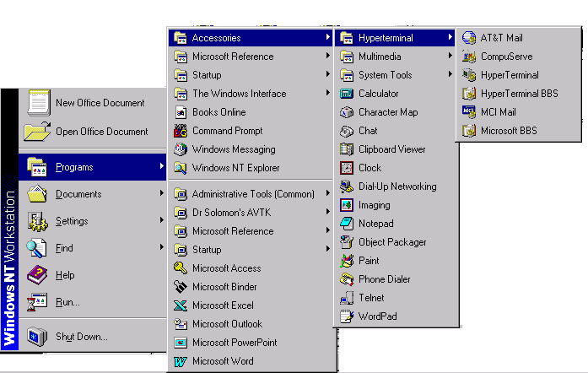Open Help from the Start menu
This screenshot has width=588, height=373.
(x=93, y=275)
